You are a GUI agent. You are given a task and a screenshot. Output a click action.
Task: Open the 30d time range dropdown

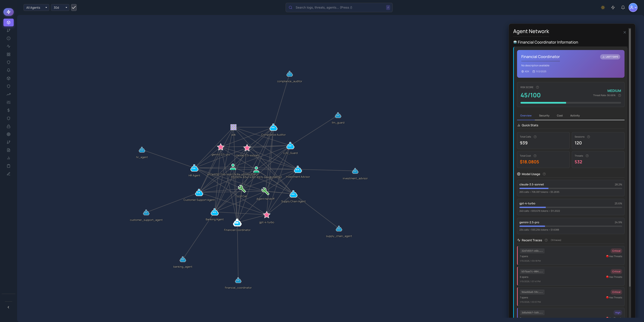coord(60,7)
